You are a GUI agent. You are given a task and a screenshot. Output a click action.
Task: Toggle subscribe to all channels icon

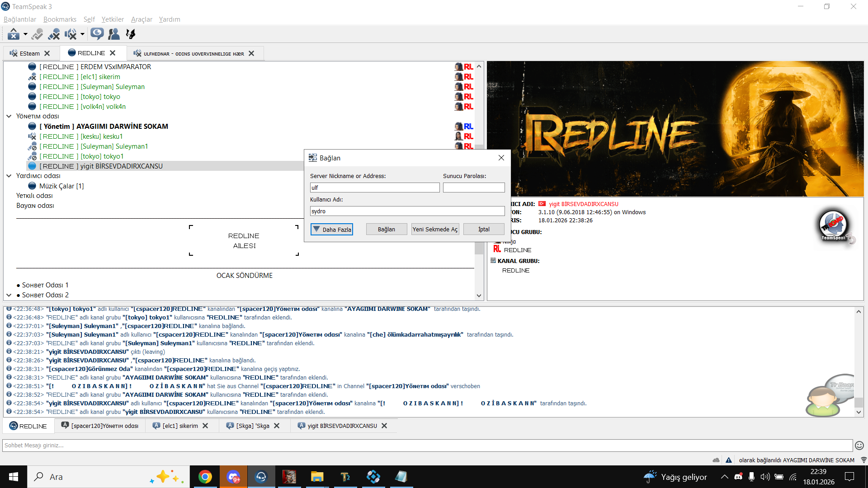[97, 34]
